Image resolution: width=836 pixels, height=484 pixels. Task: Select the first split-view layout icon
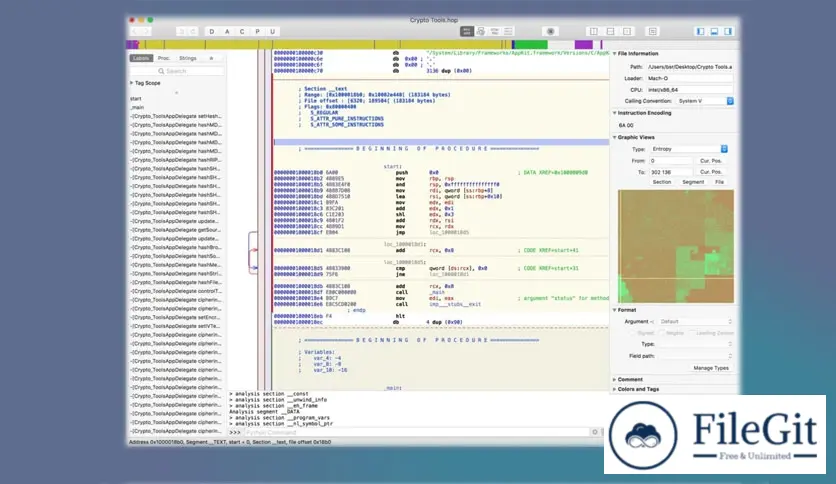[x=594, y=31]
